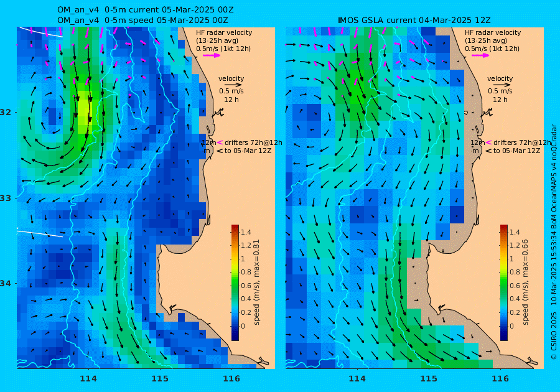Click the left map 'velocity' legend label
This screenshot has height=392, width=560.
pos(231,78)
